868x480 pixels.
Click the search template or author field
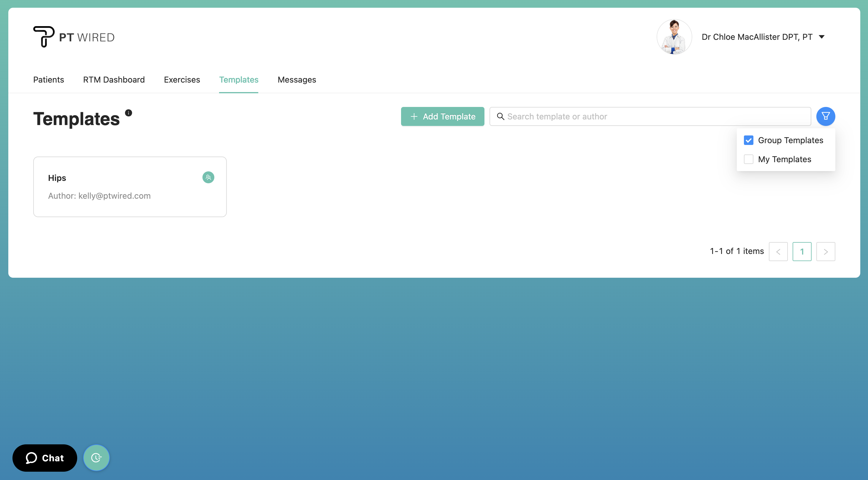[x=640, y=116]
